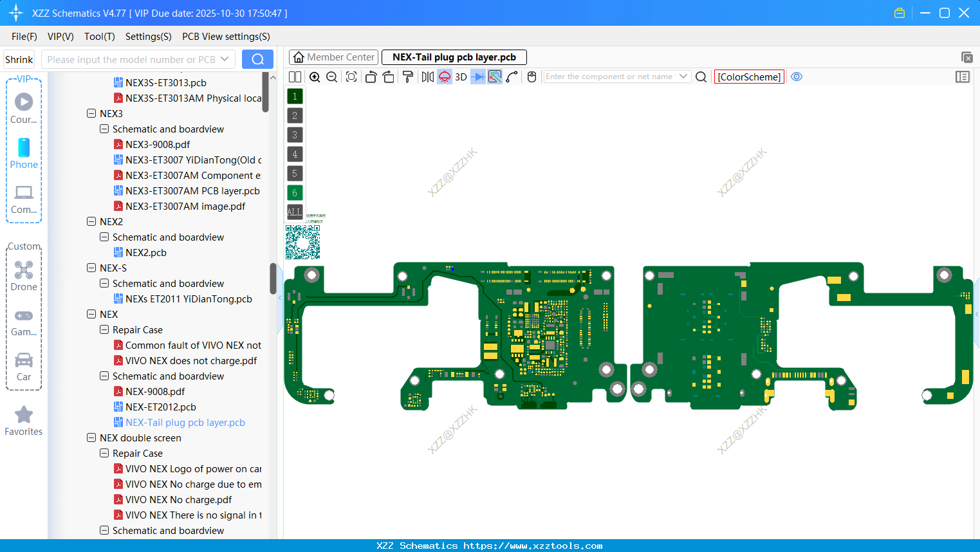The image size is (980, 552).
Task: Enable PCB layer 3 on the sidebar
Action: [295, 134]
